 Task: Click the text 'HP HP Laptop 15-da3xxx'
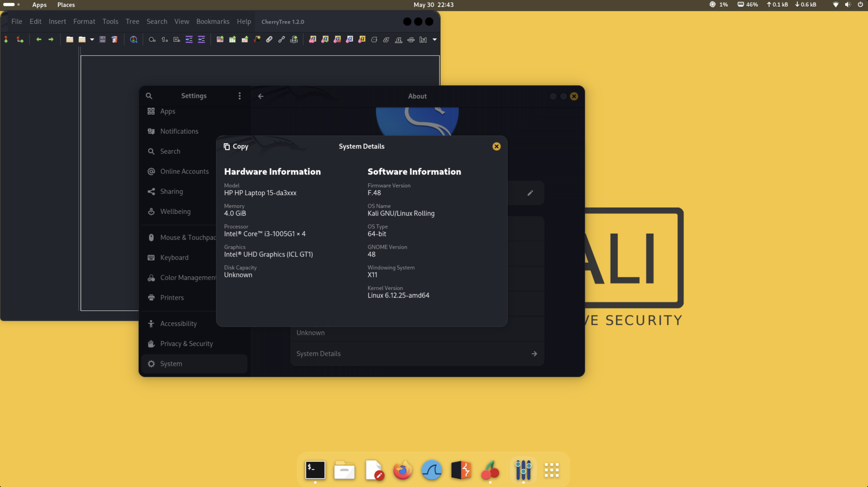(260, 193)
